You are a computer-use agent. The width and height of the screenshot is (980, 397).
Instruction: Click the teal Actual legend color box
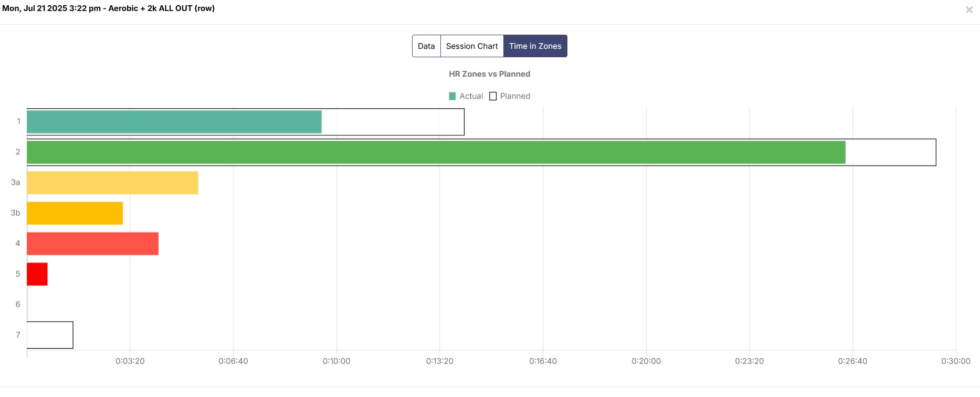452,96
